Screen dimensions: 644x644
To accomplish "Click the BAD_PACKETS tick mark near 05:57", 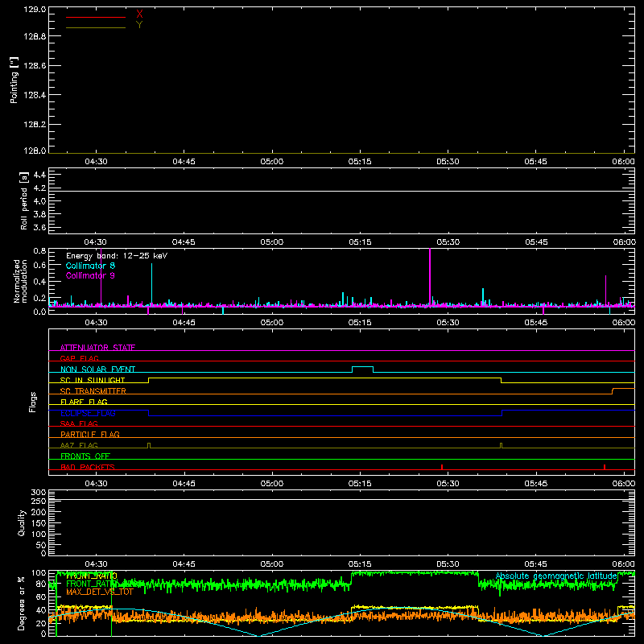I will [605, 467].
